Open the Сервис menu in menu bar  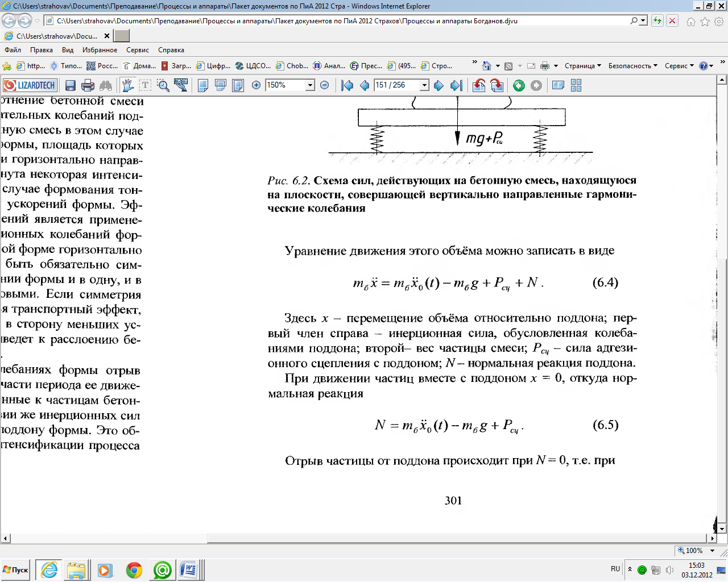pyautogui.click(x=138, y=50)
